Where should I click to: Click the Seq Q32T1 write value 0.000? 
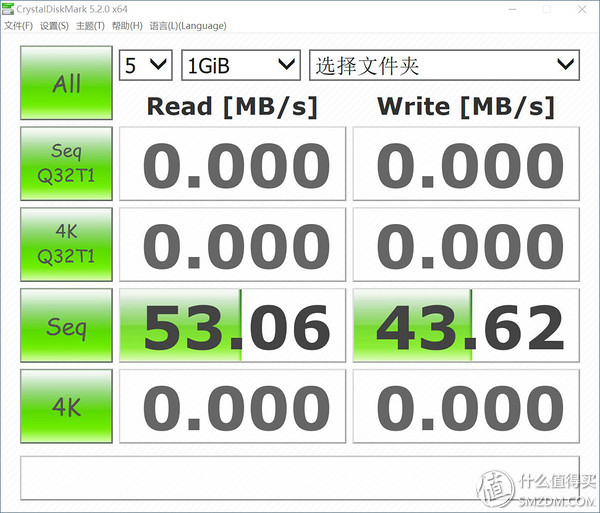click(466, 163)
